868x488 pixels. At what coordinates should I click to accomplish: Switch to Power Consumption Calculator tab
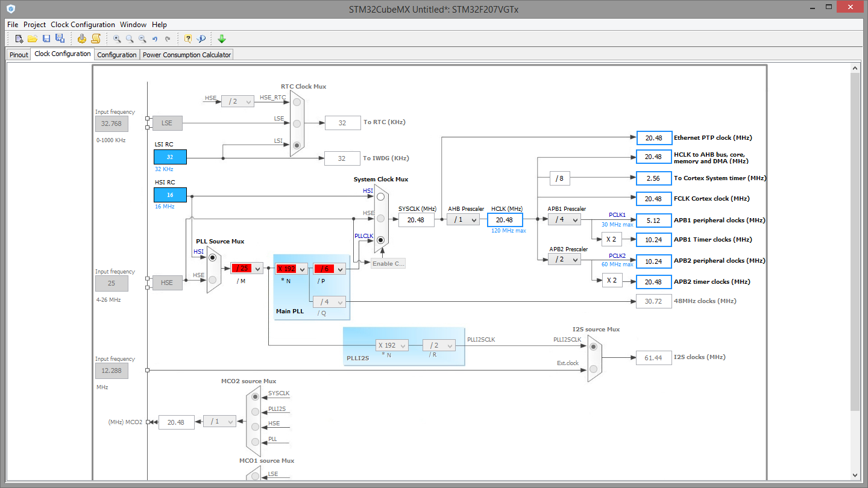187,54
